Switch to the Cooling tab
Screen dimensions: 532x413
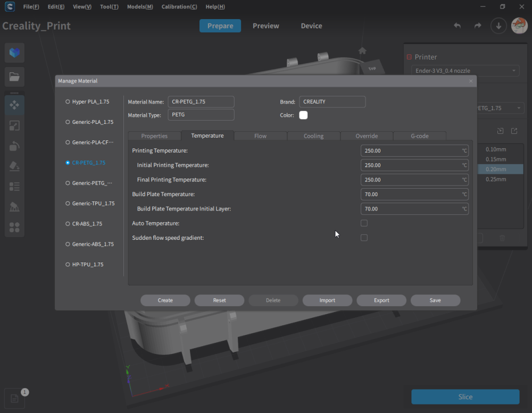pyautogui.click(x=313, y=136)
